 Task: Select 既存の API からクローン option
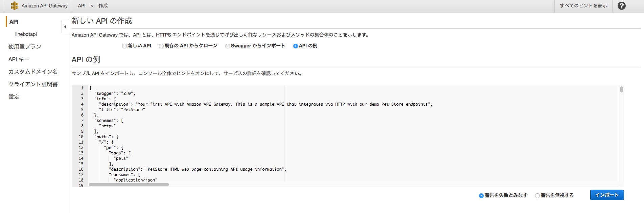click(161, 46)
